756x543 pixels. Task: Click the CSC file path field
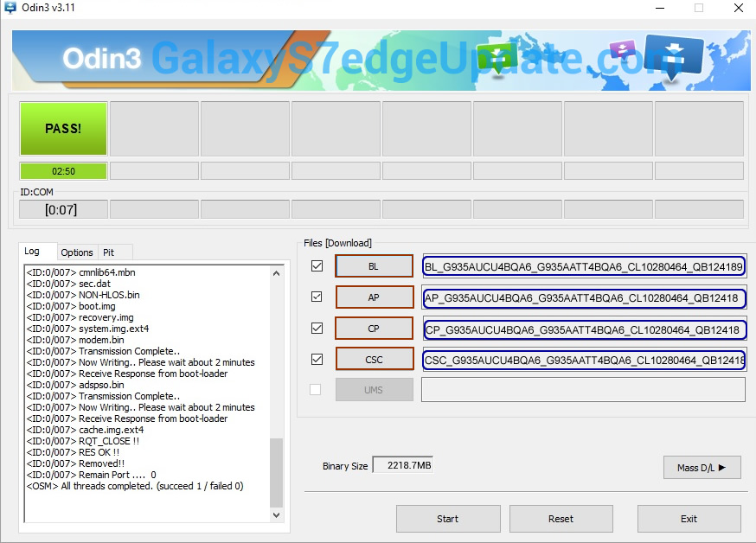[x=584, y=360]
